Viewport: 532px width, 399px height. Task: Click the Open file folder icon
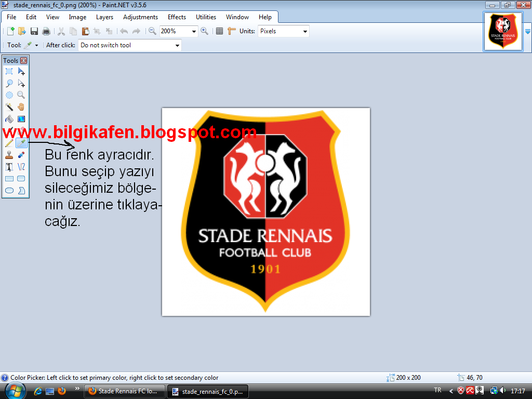point(22,31)
